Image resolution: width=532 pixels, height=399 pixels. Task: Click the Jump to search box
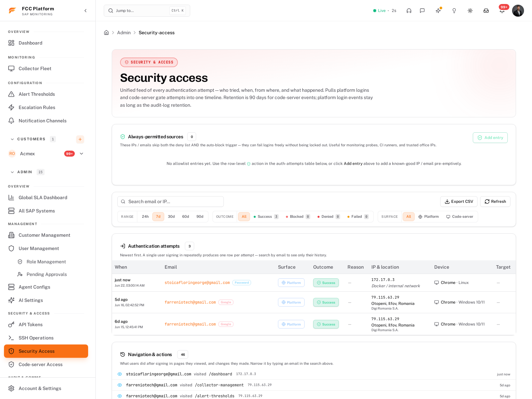(x=147, y=11)
